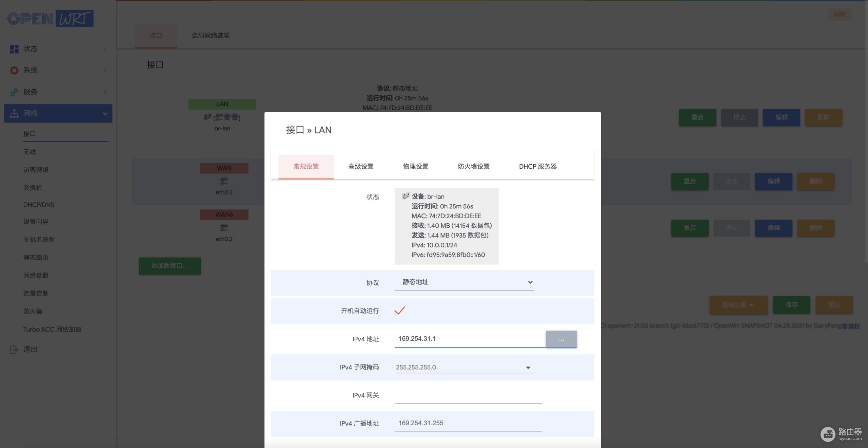Screen dimensions: 868x448
Task: Click the 退出 logout icon
Action: click(14, 350)
